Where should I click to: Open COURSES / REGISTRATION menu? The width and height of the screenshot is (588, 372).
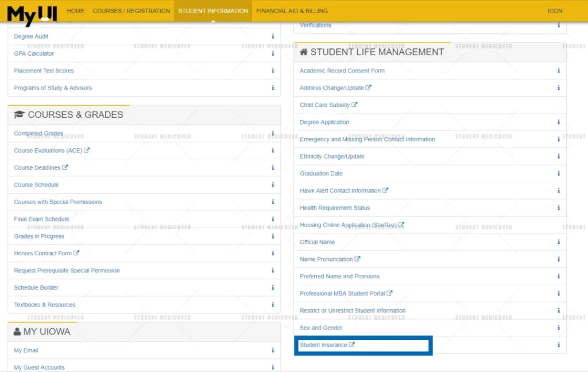coord(131,11)
